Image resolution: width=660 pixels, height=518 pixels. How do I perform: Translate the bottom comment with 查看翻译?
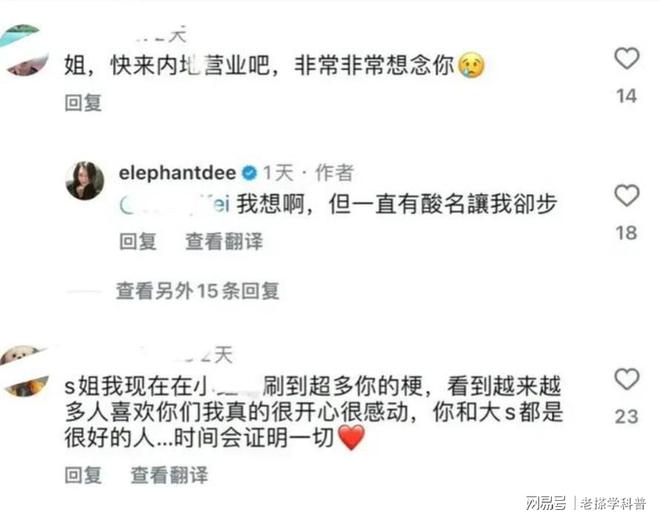pyautogui.click(x=169, y=475)
